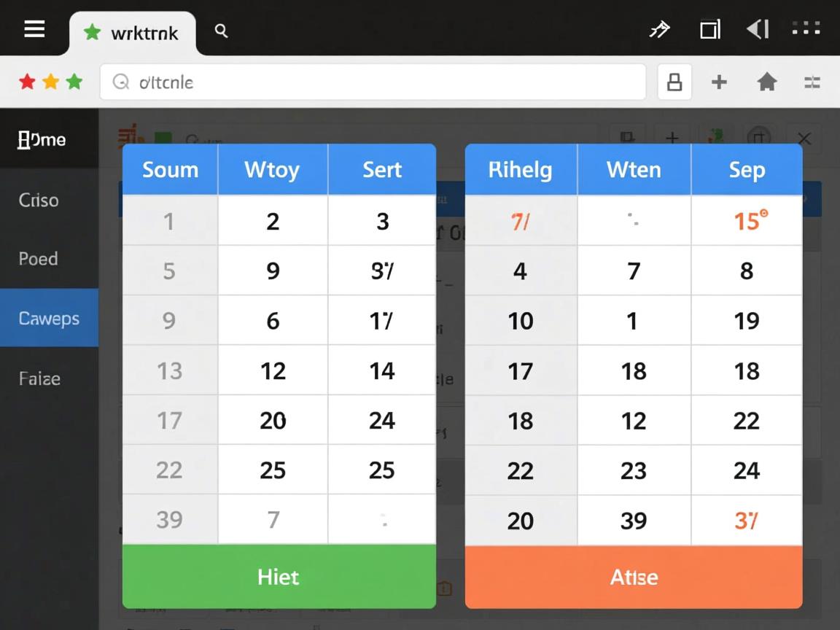Select Caweps in the sidebar

[49, 318]
